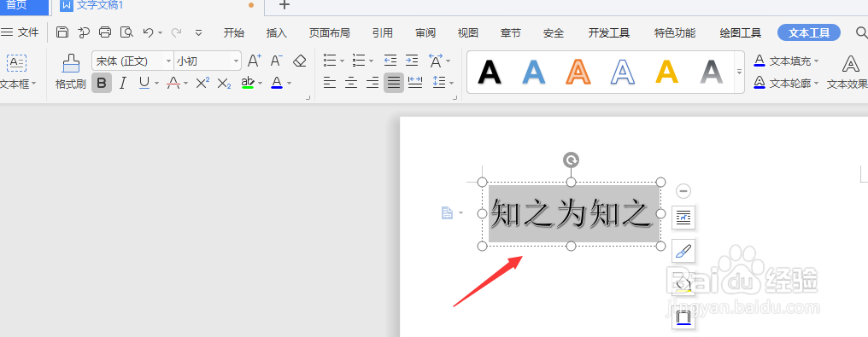Switch to the 文本工具 tab
The image size is (868, 337).
coord(809,32)
